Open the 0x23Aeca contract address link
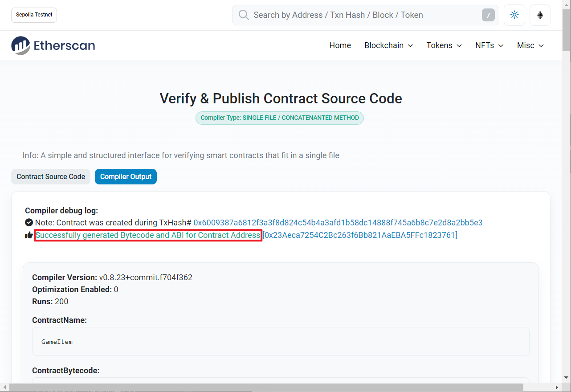The image size is (571, 392). (x=360, y=235)
